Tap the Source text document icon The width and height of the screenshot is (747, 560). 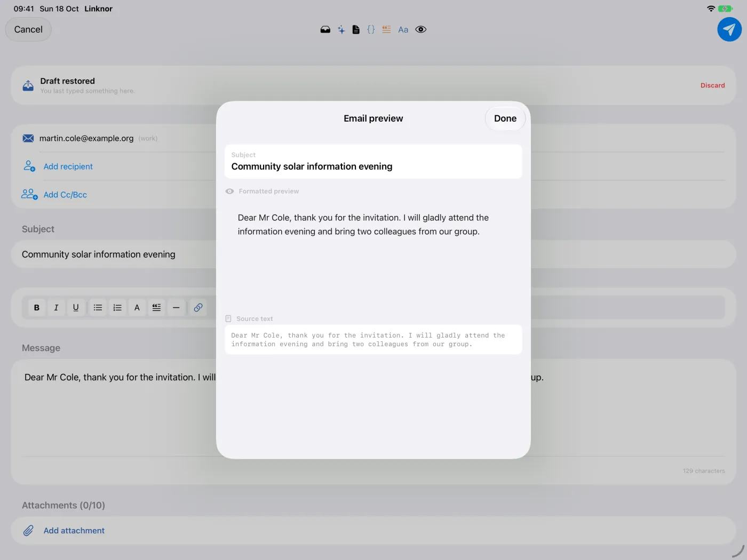click(x=228, y=318)
